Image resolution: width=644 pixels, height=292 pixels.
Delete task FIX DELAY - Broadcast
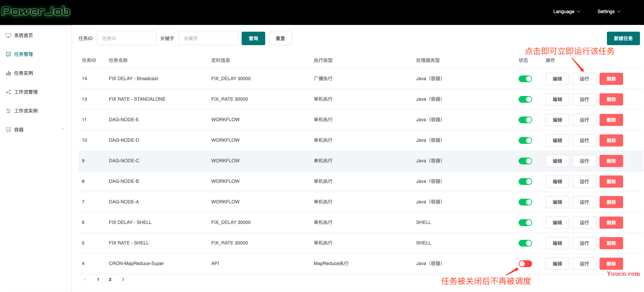click(x=611, y=79)
